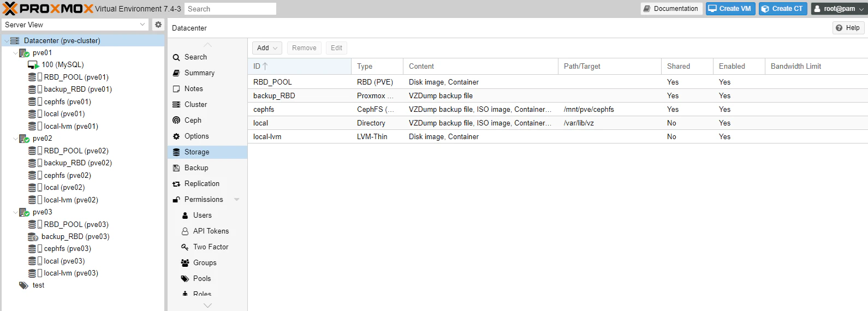868x311 pixels.
Task: Click the Search magnifier icon in the menu
Action: click(x=176, y=57)
